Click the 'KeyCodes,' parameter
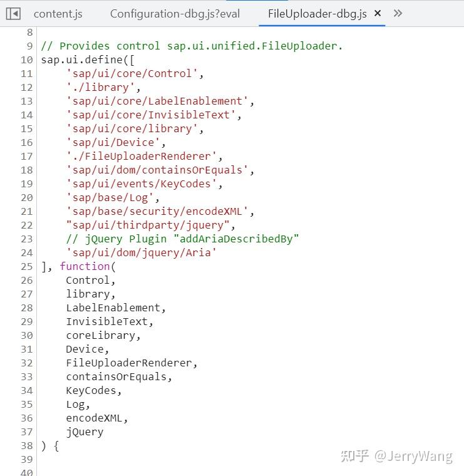The width and height of the screenshot is (464, 476). pos(94,391)
